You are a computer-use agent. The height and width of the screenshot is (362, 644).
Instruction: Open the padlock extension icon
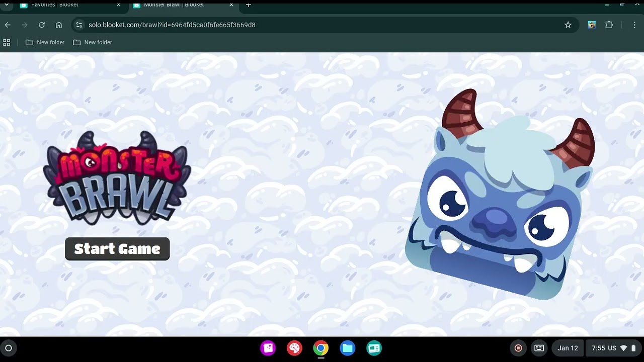pos(592,25)
